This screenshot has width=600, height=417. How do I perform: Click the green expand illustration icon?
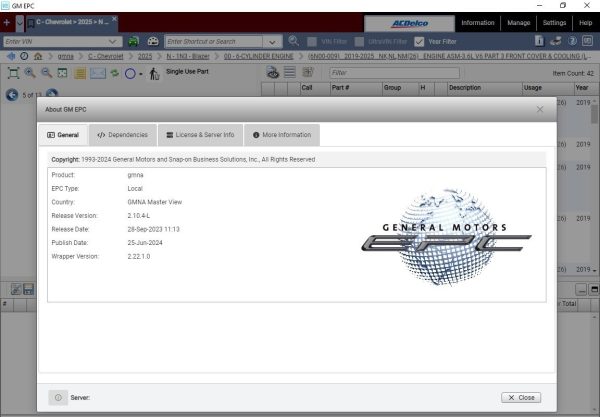coord(62,73)
